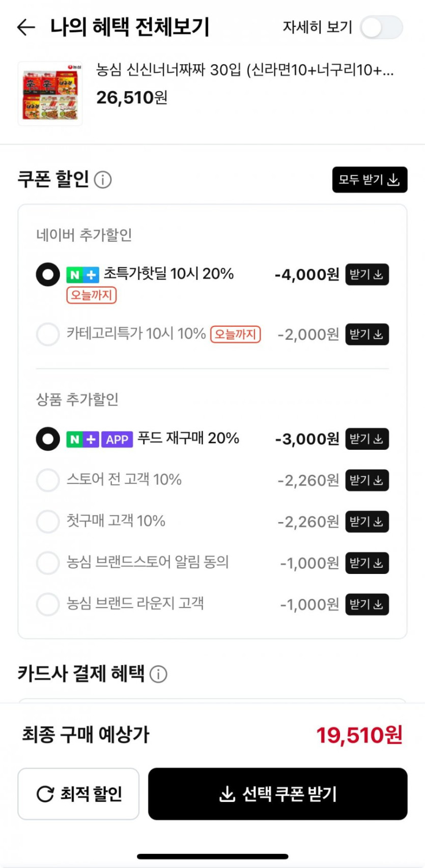Screen dimensions: 425x868
Task: Download the 카테고리특가 -2,000원 coupon
Action: 367,334
